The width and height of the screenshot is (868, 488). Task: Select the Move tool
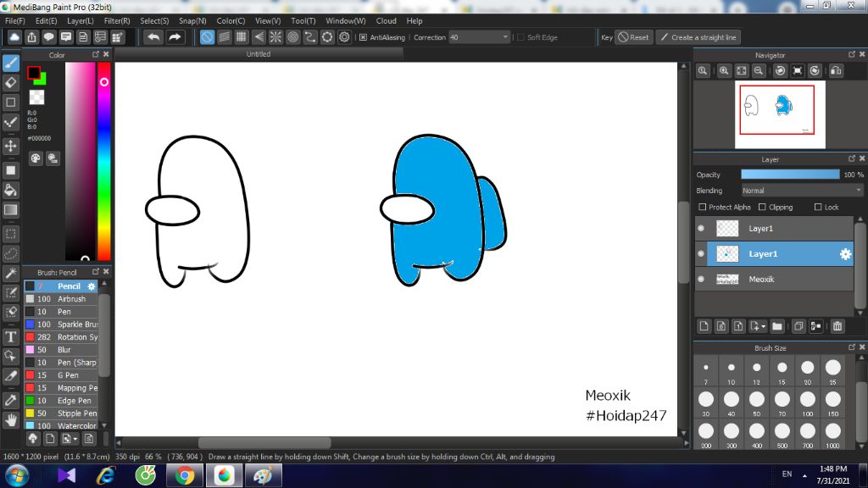(10, 146)
